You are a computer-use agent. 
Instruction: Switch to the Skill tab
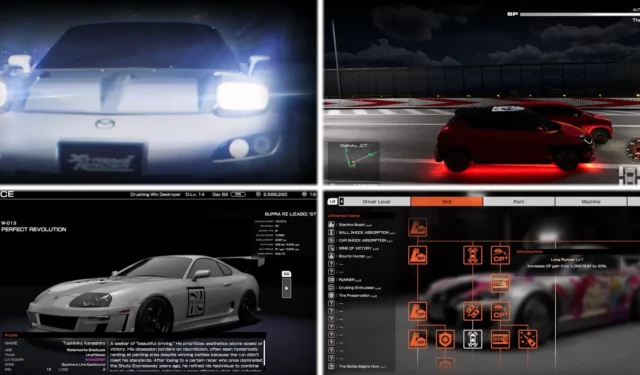point(447,202)
